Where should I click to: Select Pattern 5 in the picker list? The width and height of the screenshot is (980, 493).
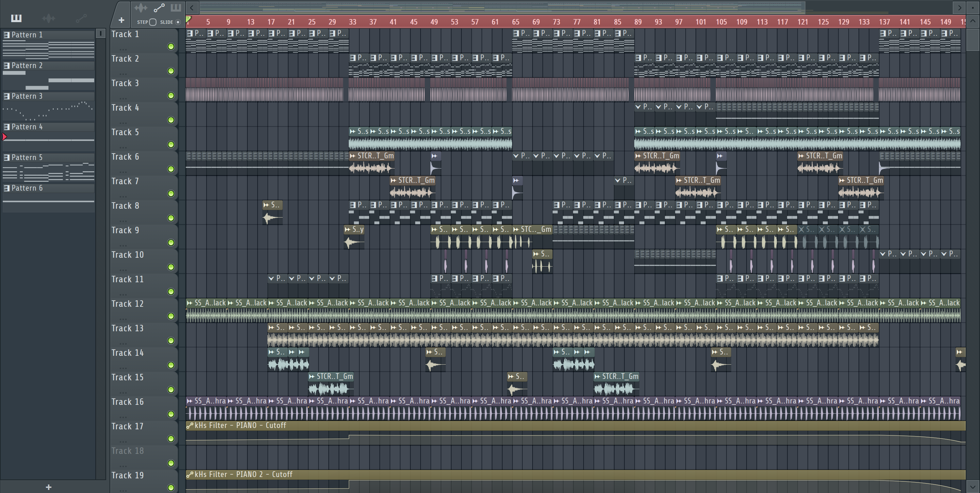[49, 158]
